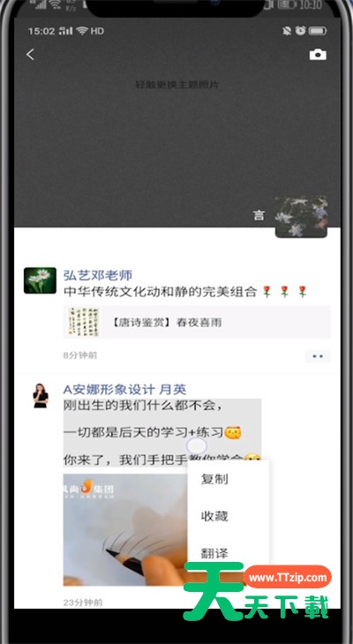
Task: Select 复制 from the context menu
Action: [214, 479]
